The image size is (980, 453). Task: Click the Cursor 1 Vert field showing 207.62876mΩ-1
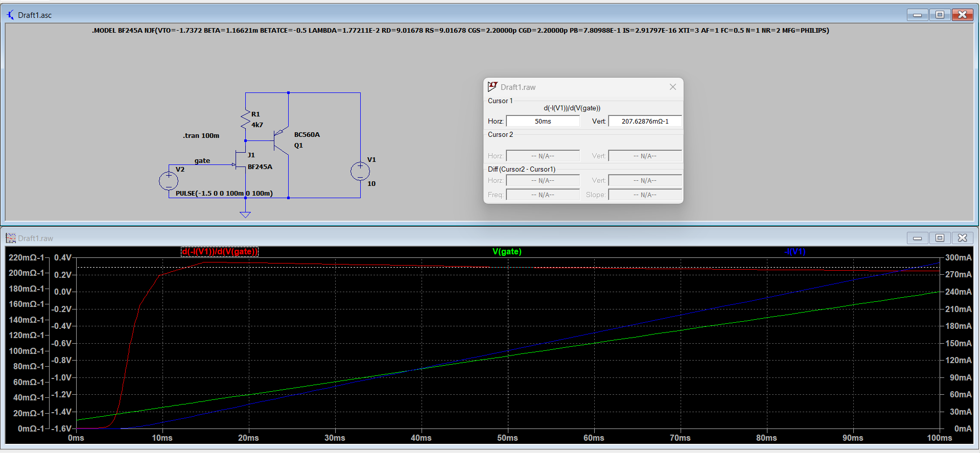(645, 121)
